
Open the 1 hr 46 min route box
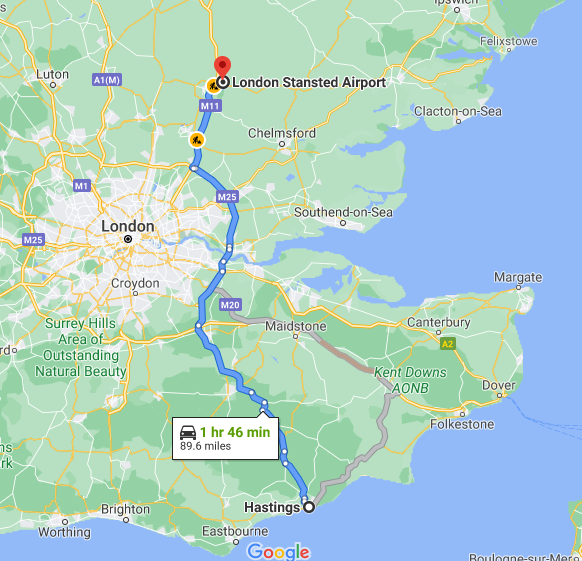click(225, 438)
